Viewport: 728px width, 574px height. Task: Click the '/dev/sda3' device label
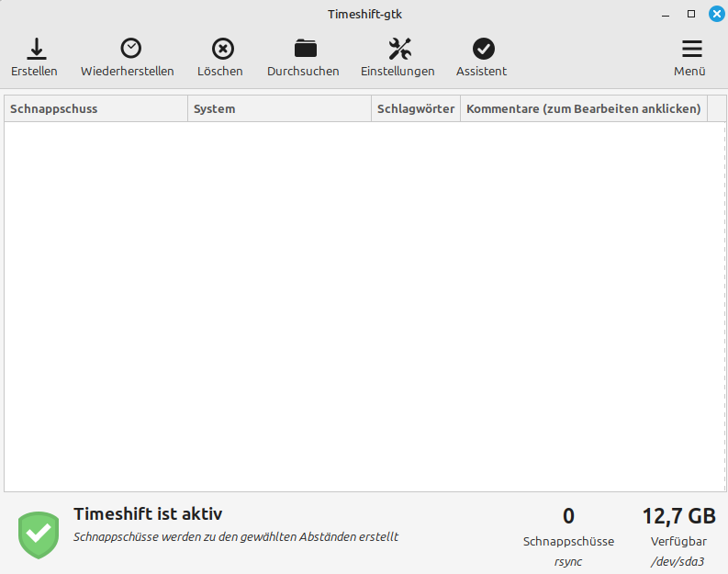678,562
